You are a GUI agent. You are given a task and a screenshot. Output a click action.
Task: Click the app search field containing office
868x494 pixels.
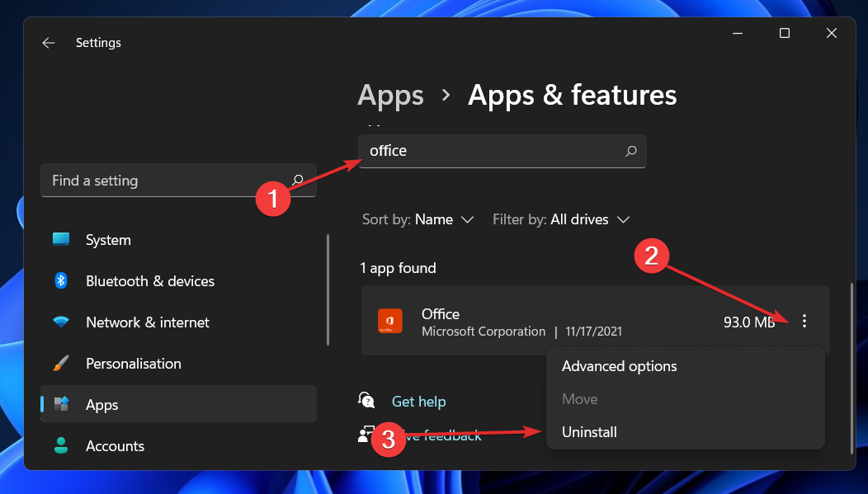502,151
